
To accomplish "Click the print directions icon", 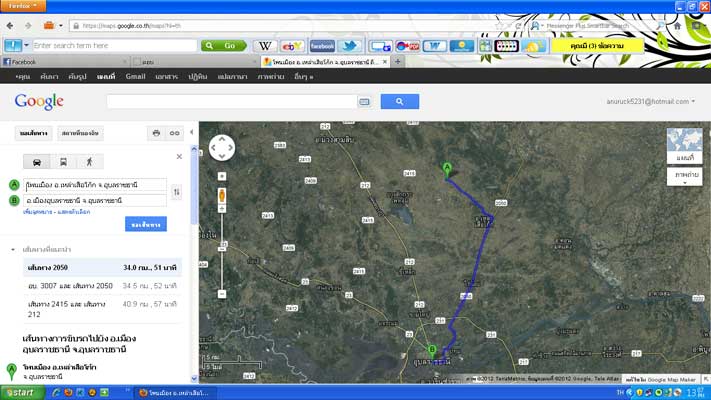I will pos(156,133).
